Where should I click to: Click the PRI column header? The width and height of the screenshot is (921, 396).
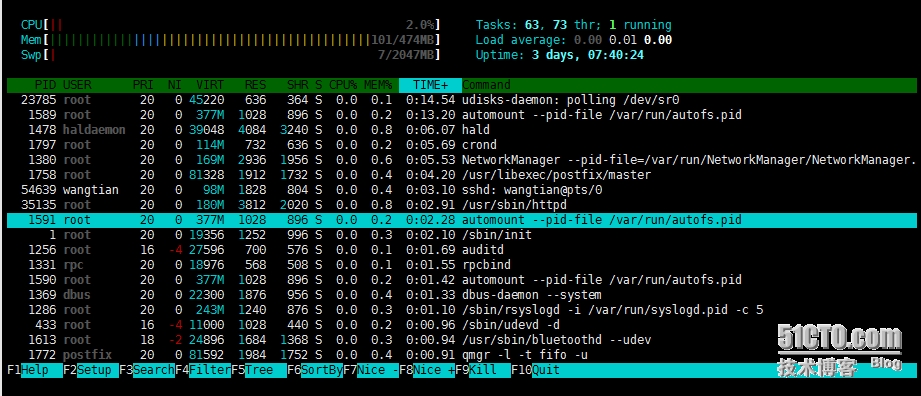pyautogui.click(x=143, y=85)
